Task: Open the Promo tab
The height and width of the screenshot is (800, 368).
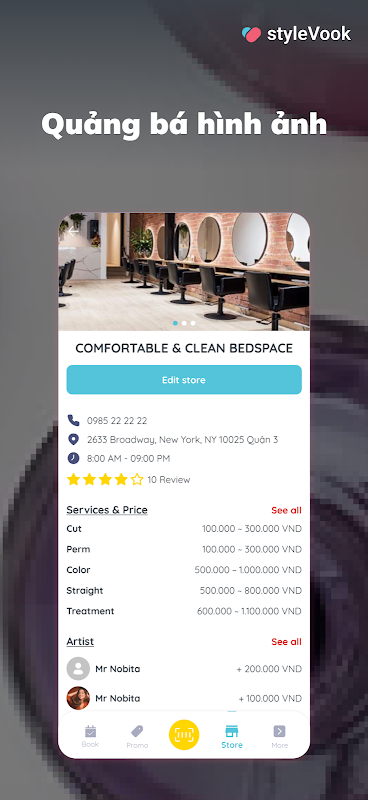Action: (137, 737)
